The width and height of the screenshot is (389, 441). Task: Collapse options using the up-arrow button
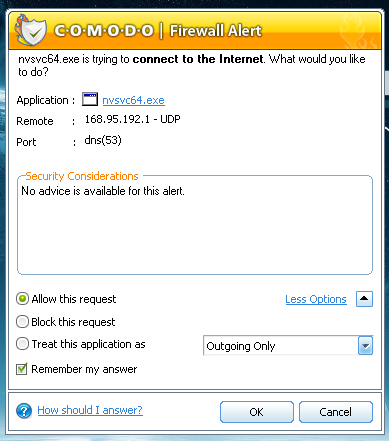(364, 299)
